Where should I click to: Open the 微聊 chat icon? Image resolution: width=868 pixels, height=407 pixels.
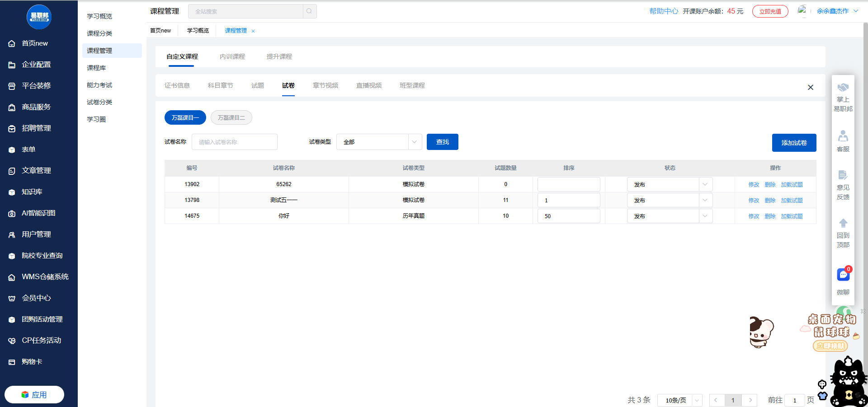coord(843,275)
